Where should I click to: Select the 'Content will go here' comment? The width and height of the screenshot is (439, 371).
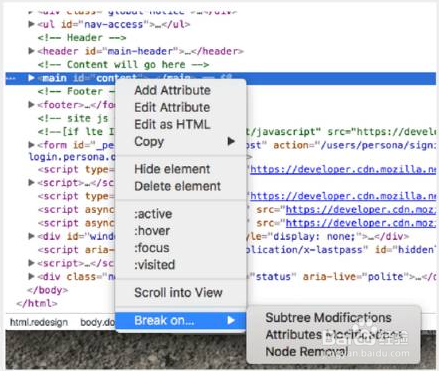click(x=123, y=64)
